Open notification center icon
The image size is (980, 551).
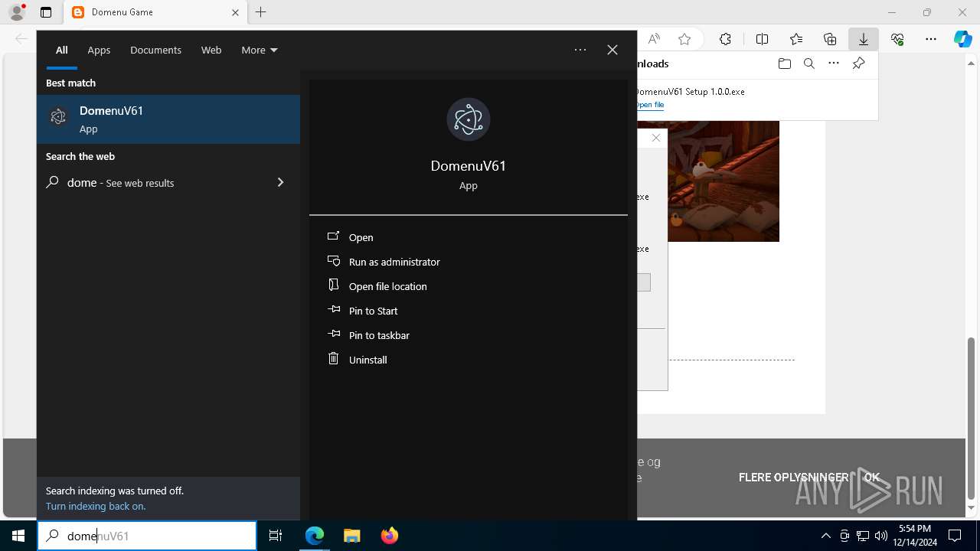pos(955,536)
